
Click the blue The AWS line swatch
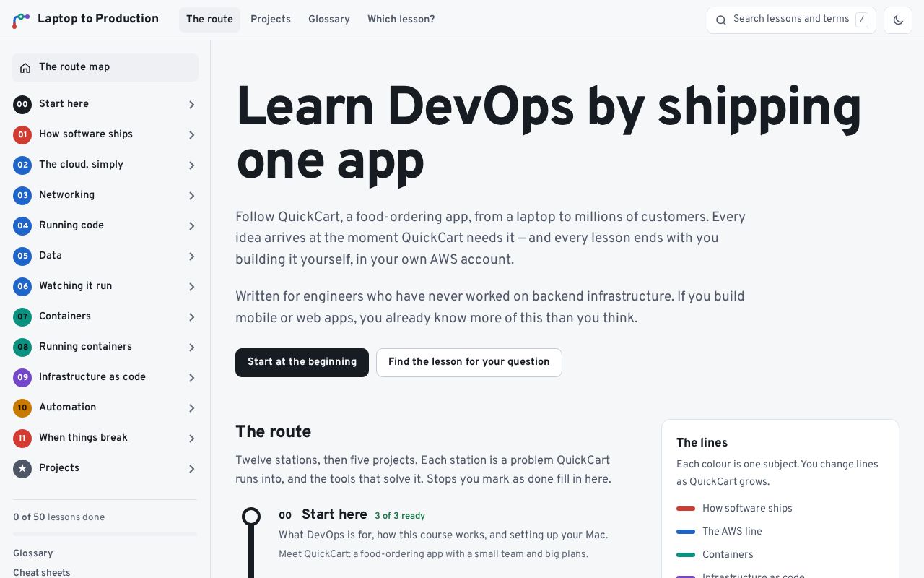(686, 532)
